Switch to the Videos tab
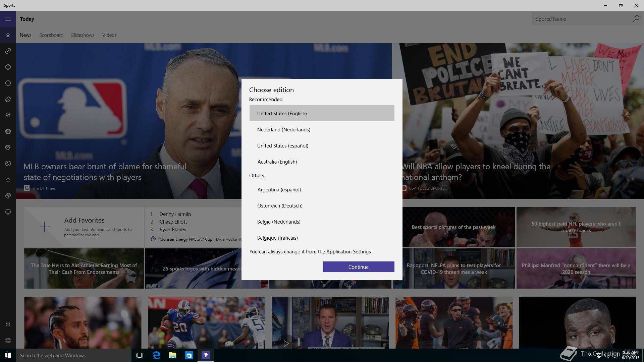Viewport: 644px width, 362px height. coord(109,35)
